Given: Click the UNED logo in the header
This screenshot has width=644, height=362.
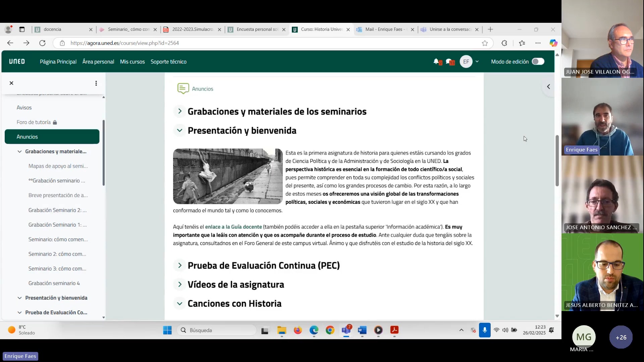Looking at the screenshot, I should pyautogui.click(x=17, y=62).
